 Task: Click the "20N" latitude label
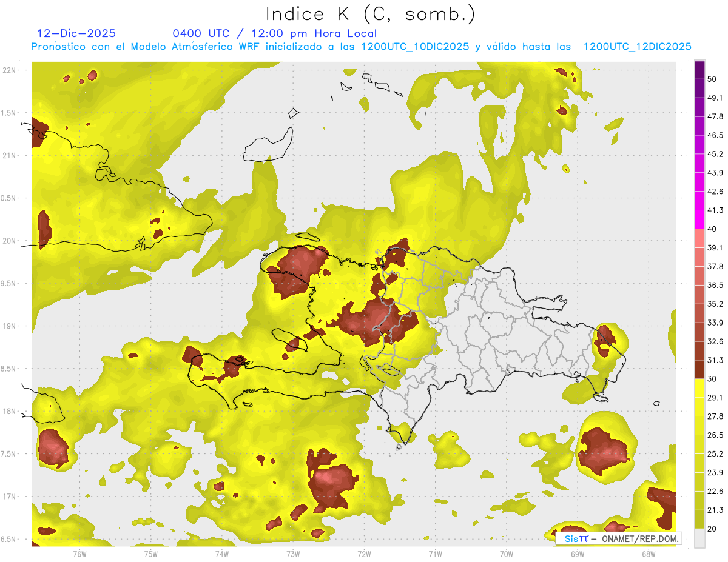(10, 241)
